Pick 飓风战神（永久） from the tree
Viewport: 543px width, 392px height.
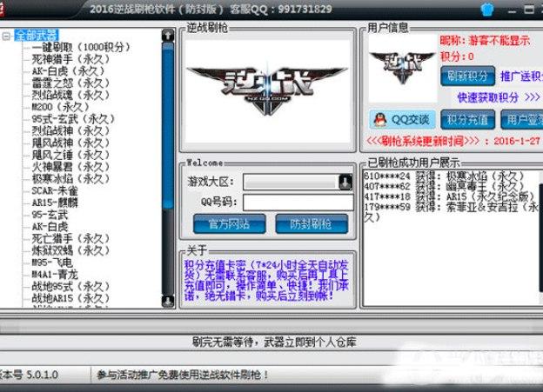click(70, 143)
